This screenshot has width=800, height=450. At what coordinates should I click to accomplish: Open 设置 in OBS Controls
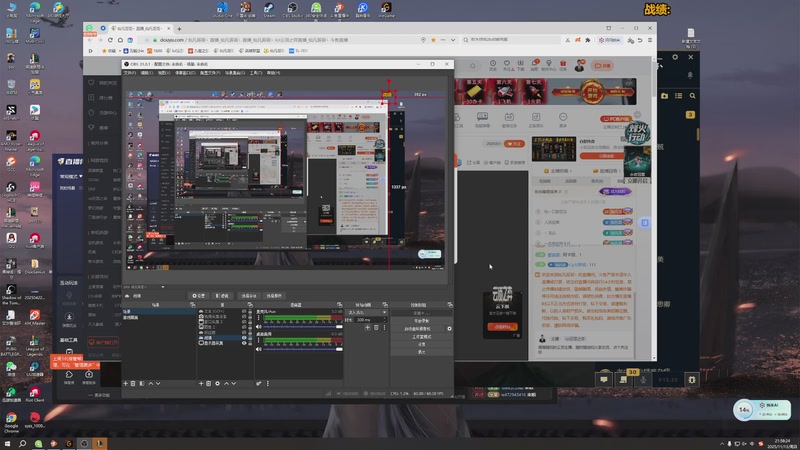[421, 344]
